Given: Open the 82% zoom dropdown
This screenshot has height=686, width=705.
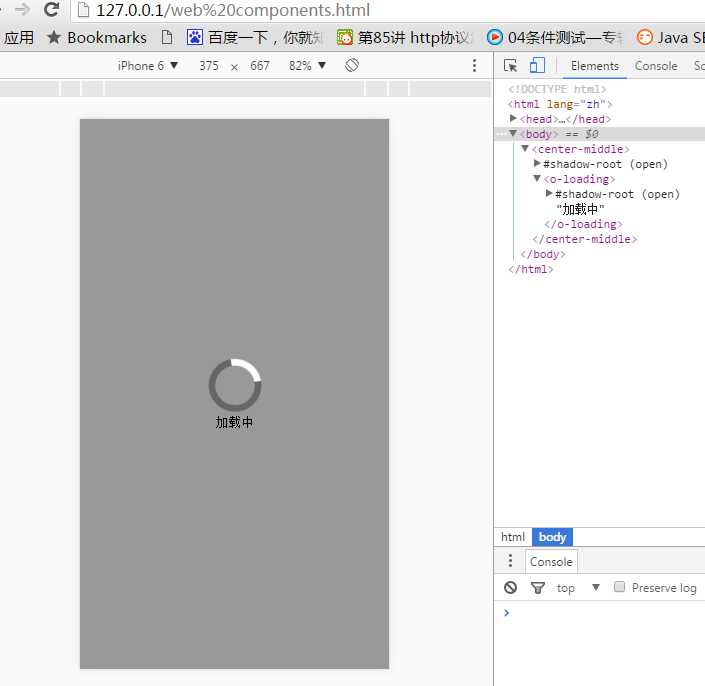Looking at the screenshot, I should pos(307,66).
